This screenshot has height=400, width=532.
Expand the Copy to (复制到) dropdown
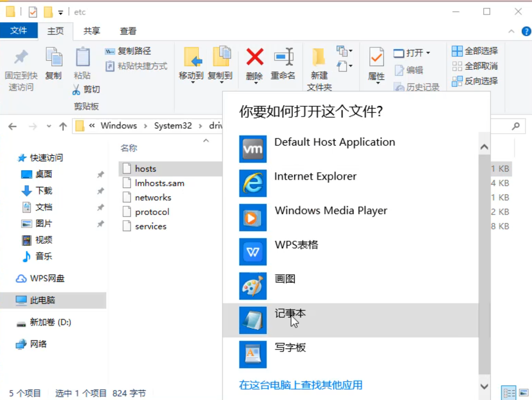pos(222,83)
